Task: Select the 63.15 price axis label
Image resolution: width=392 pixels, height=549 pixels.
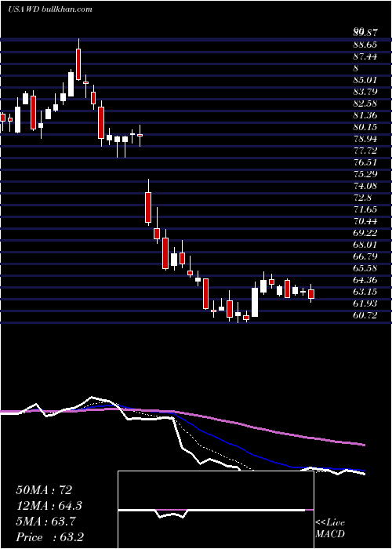Action: [365, 292]
